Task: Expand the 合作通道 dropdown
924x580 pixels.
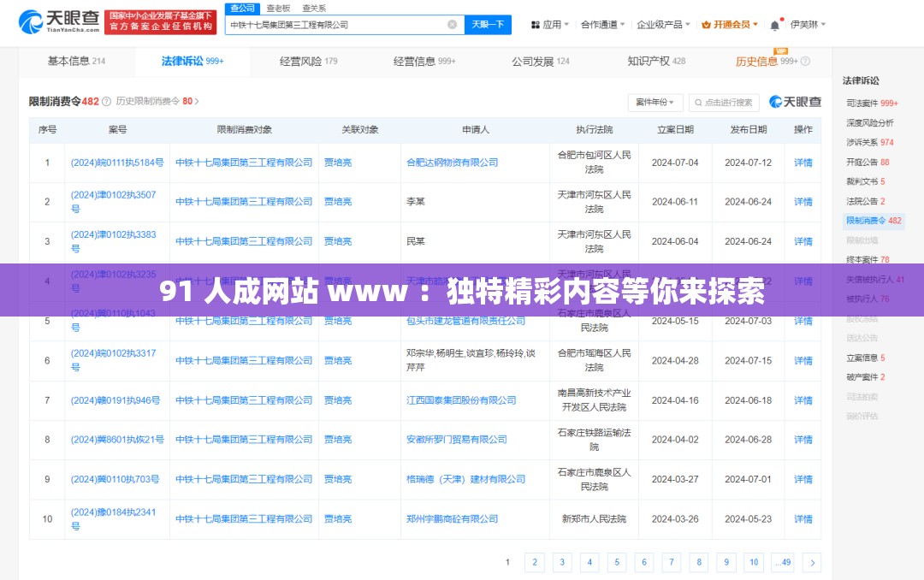Action: [x=600, y=24]
